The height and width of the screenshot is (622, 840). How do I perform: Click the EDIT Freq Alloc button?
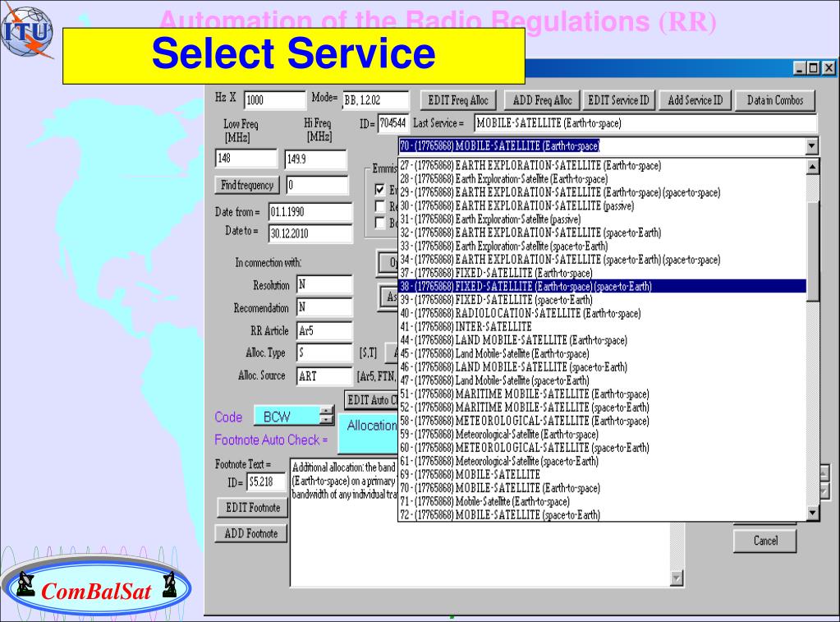coord(458,100)
